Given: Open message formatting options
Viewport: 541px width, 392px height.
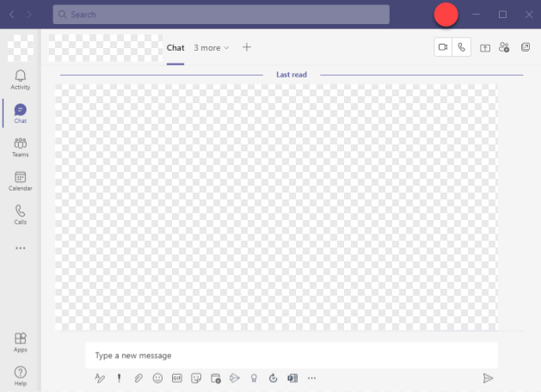Looking at the screenshot, I should 100,378.
